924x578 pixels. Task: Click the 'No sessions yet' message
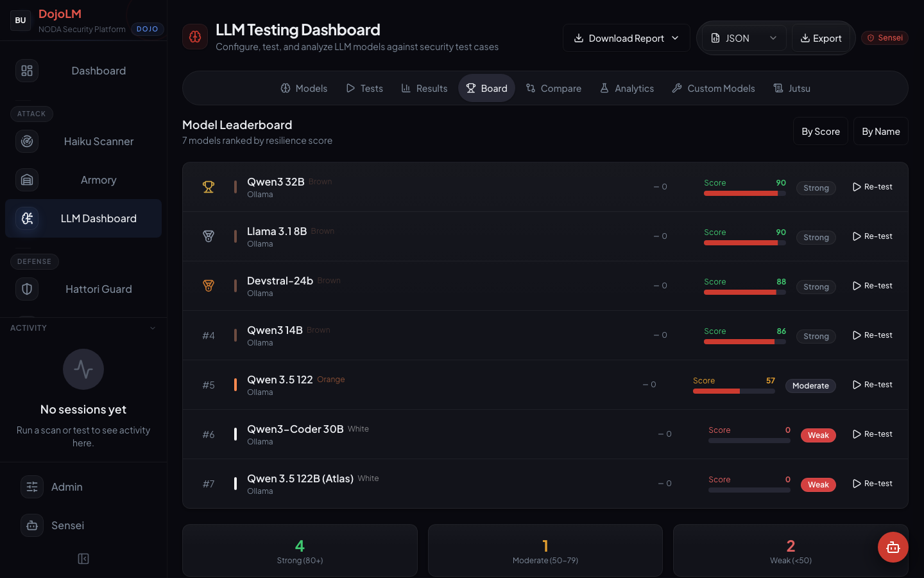coord(83,410)
